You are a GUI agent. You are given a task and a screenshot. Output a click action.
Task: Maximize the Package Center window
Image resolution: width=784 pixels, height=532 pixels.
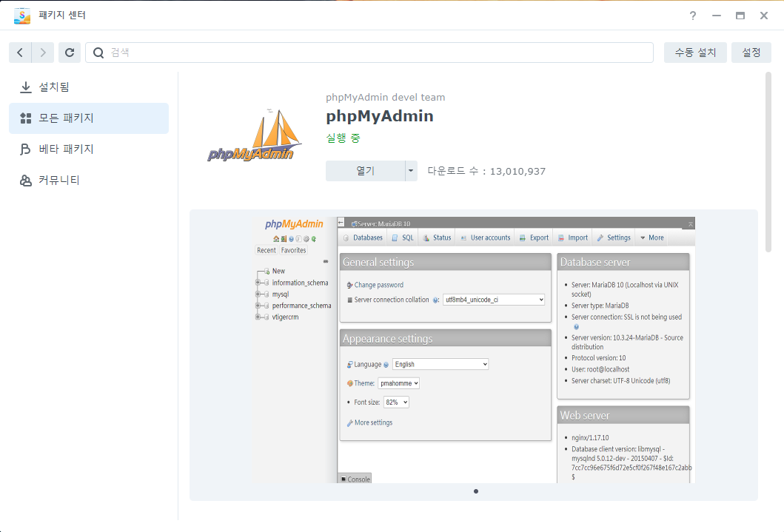pos(740,16)
